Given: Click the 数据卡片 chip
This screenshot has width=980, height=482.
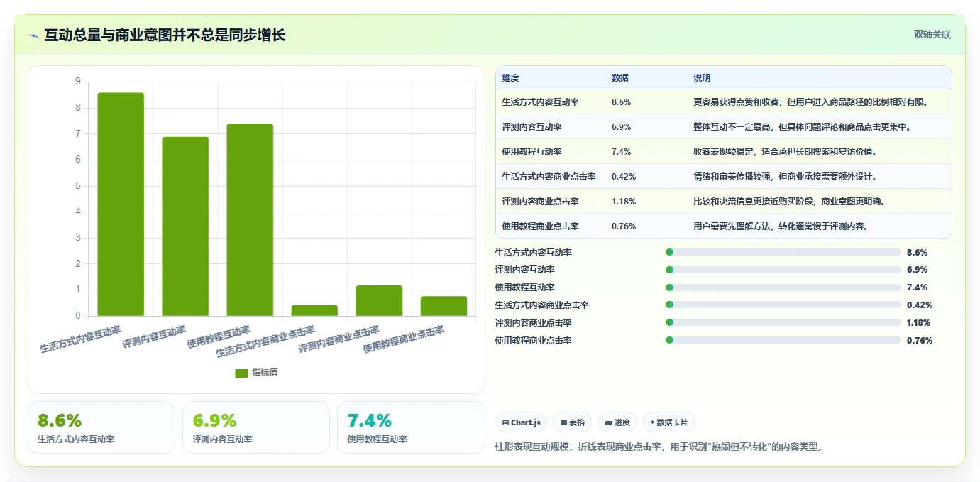Looking at the screenshot, I should [669, 422].
